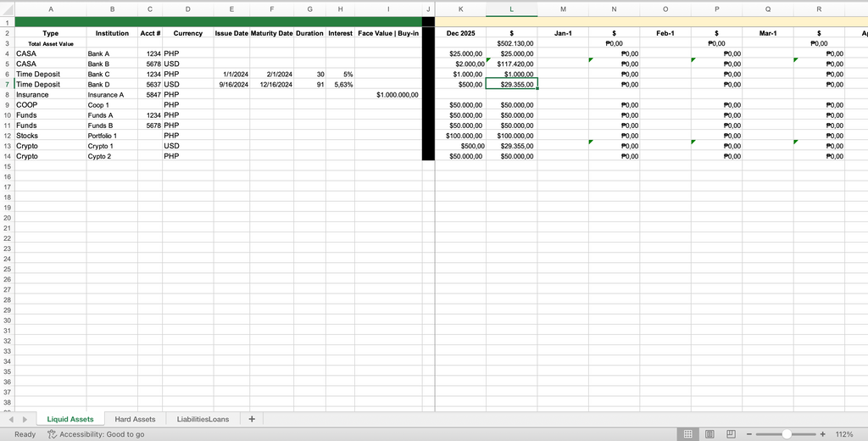Select the COOP type cell
Image resolution: width=868 pixels, height=441 pixels.
click(50, 104)
